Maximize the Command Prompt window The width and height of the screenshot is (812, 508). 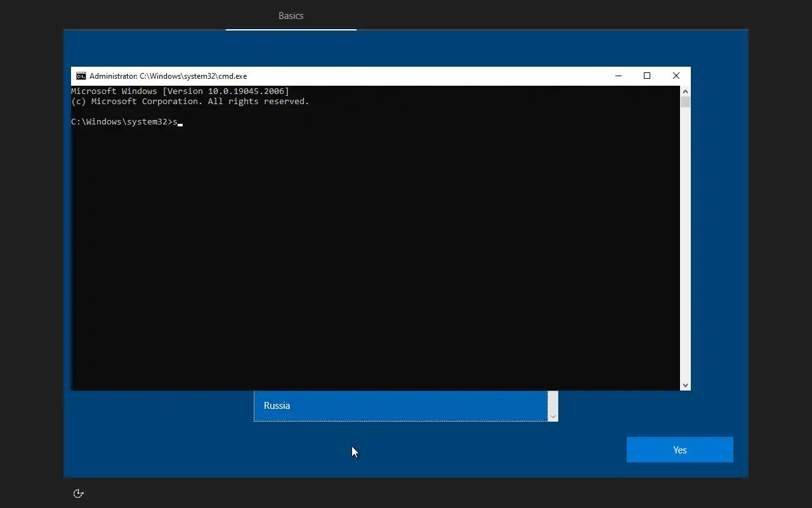(647, 76)
